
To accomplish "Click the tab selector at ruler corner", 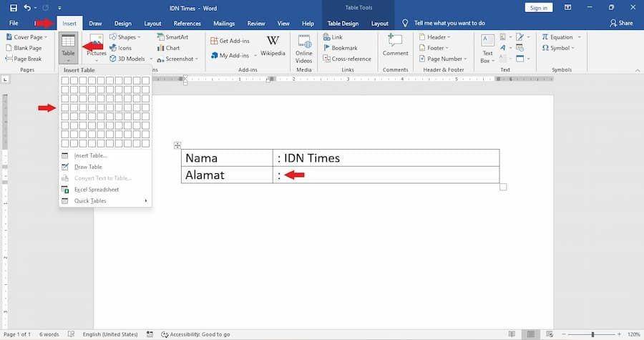I will click(5, 79).
